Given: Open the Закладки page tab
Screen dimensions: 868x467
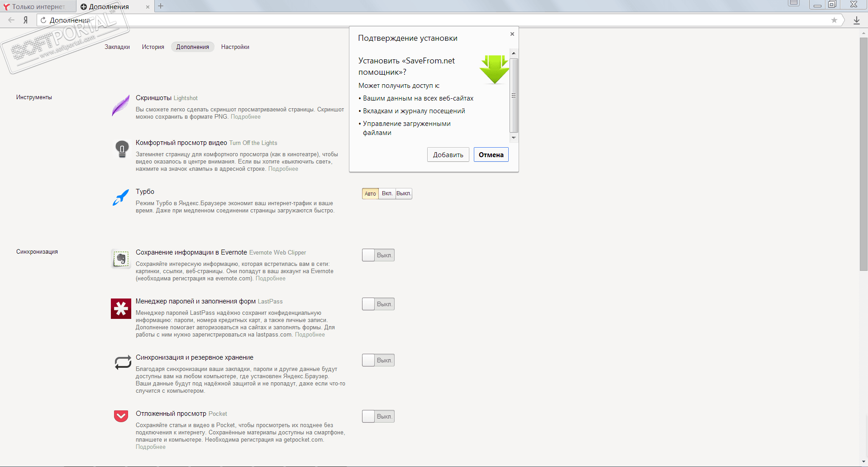Looking at the screenshot, I should tap(117, 47).
